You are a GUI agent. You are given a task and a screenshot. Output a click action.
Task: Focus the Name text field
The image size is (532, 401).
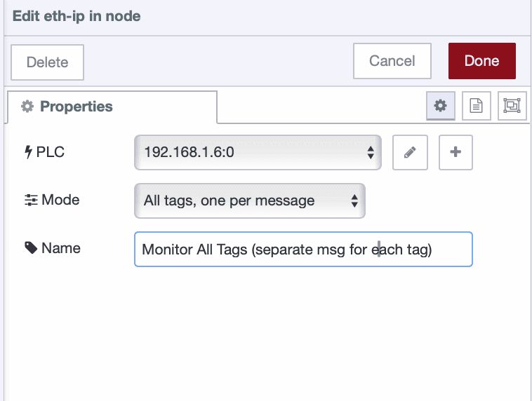coord(302,250)
